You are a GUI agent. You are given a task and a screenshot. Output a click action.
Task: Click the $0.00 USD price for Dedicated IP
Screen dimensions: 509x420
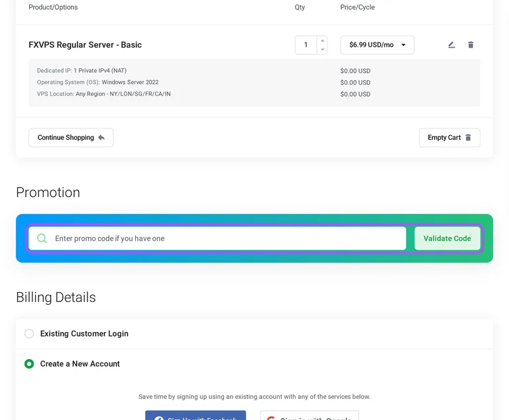coord(355,71)
